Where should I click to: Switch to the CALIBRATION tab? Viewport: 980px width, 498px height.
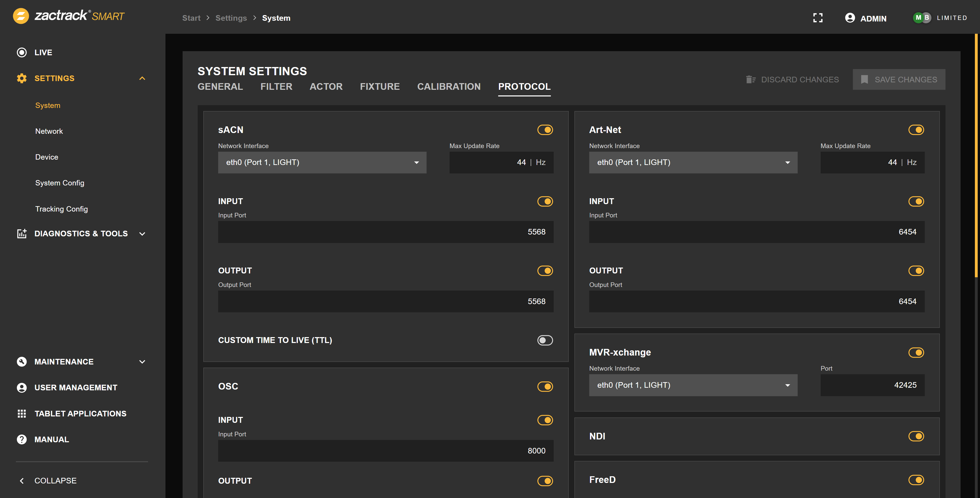coord(449,87)
